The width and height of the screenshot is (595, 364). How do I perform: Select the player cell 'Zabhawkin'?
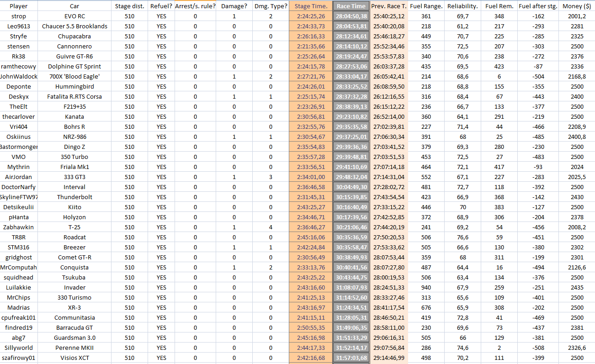coord(19,227)
